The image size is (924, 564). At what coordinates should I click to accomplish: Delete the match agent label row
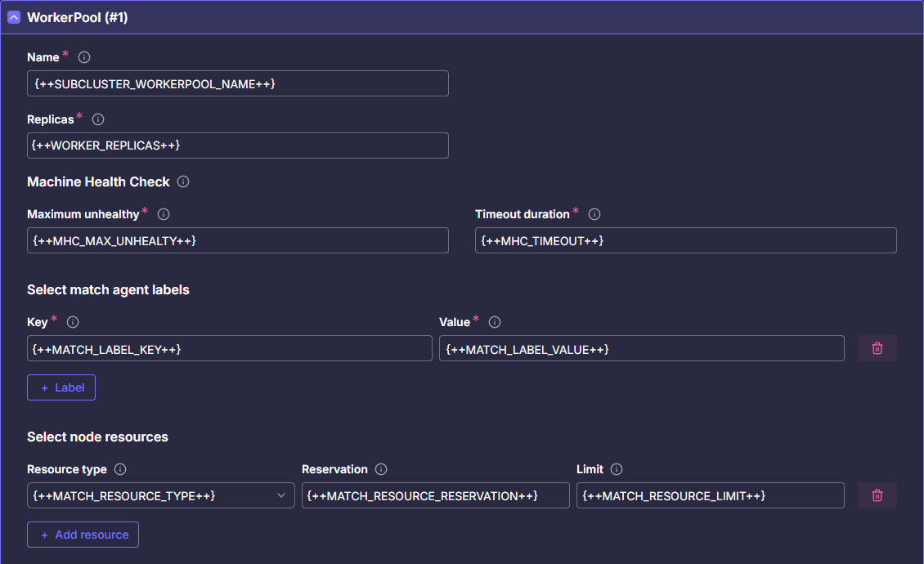tap(877, 348)
